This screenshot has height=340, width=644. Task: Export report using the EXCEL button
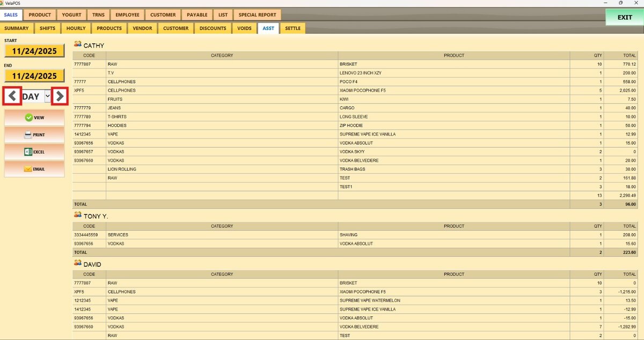[34, 152]
